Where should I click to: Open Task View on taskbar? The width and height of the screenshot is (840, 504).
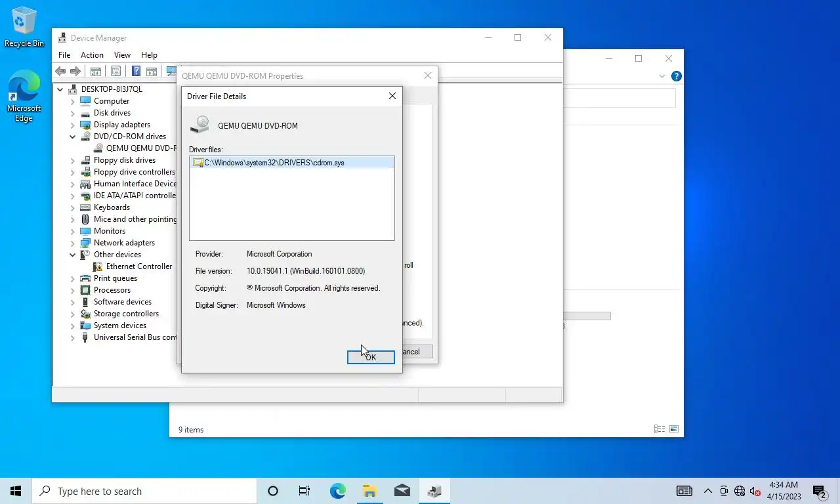304,491
